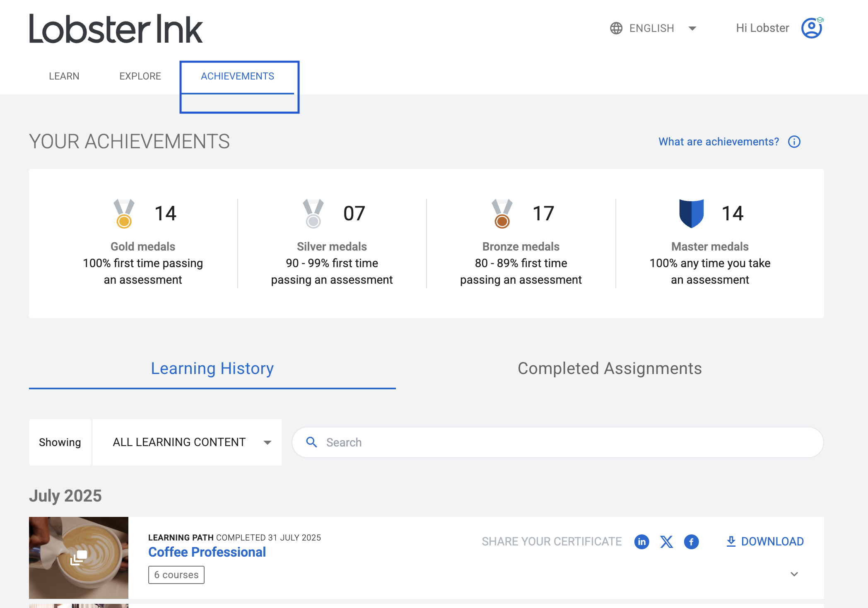Click the Silver medals label
Viewport: 868px width, 608px height.
pos(332,246)
